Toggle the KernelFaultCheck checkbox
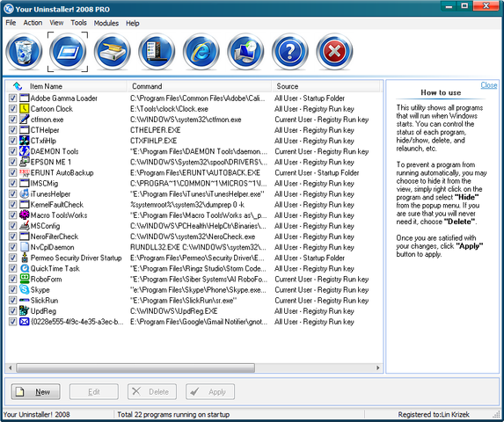Screen dimensions: 504x422 (12, 204)
